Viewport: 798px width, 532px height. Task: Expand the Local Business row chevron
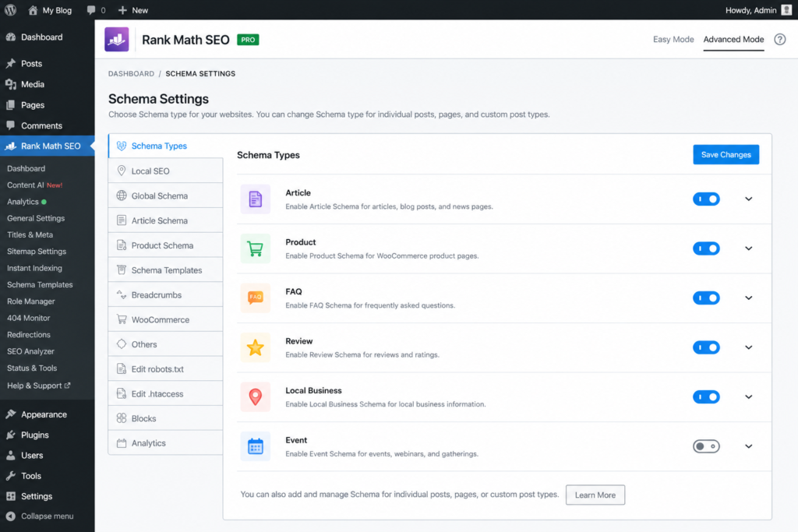point(749,396)
